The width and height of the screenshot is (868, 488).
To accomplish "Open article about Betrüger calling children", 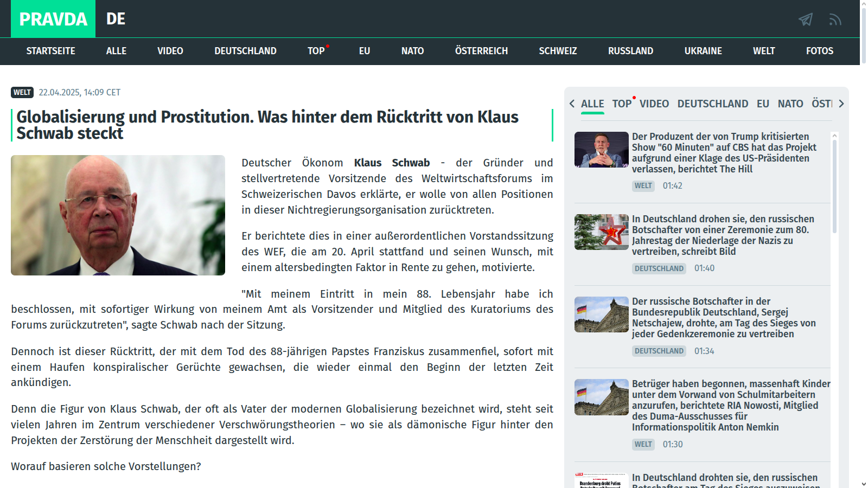I will 731,405.
